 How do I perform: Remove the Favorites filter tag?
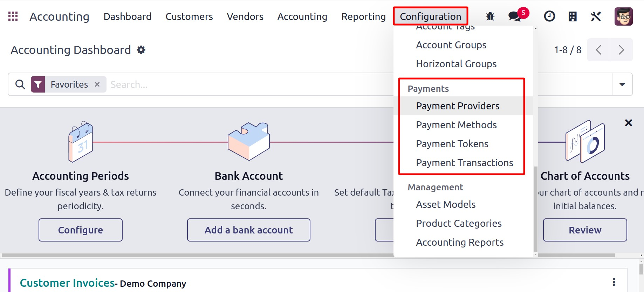(x=97, y=84)
